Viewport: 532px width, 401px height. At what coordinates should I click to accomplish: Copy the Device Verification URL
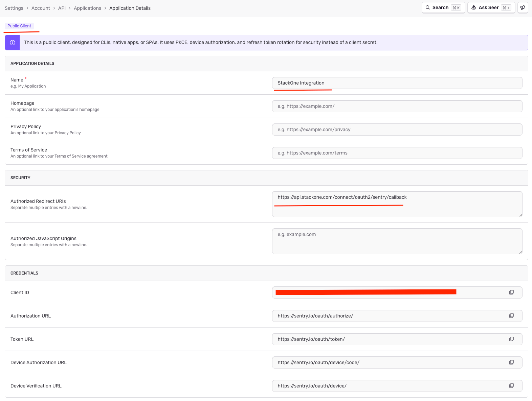(x=511, y=386)
